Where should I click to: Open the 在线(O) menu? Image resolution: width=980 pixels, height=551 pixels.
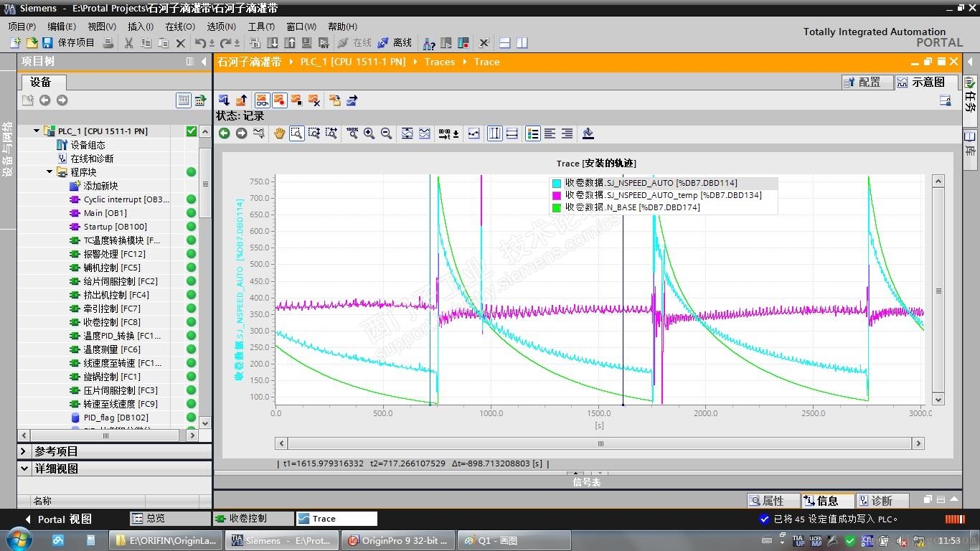pos(179,27)
